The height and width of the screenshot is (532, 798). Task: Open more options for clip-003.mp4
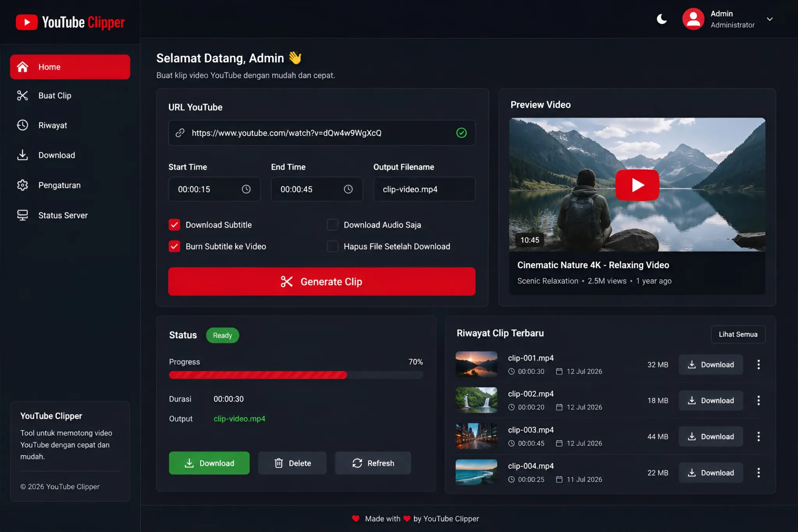coord(758,437)
